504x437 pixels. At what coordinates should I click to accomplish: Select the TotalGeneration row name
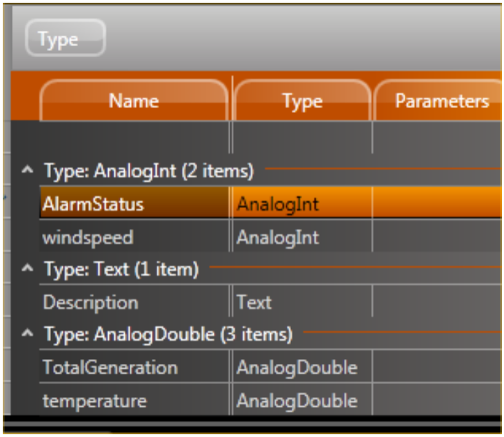pos(110,367)
